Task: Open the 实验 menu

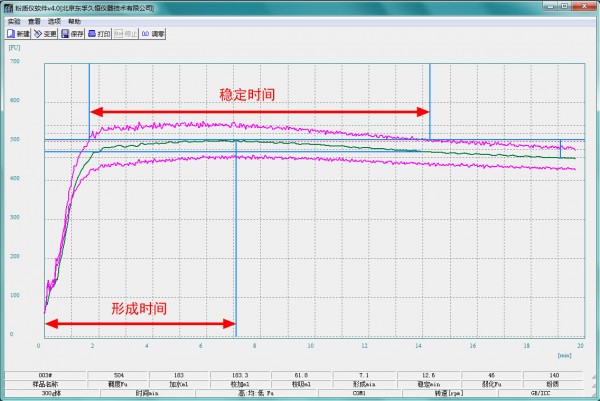Action: point(14,20)
